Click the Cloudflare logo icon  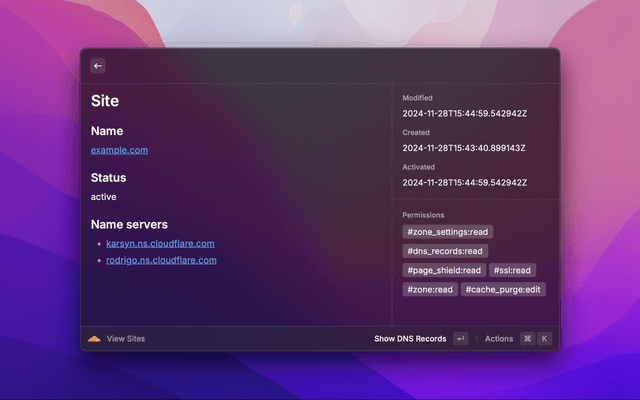coord(94,339)
